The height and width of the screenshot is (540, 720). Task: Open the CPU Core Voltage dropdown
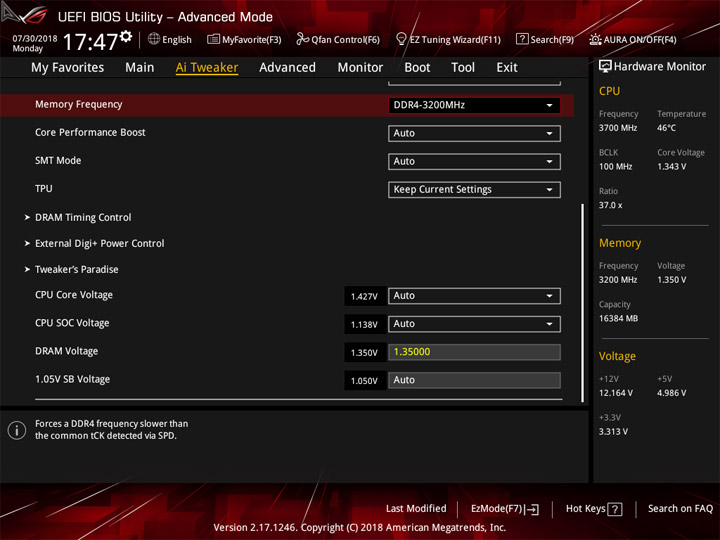click(x=474, y=296)
